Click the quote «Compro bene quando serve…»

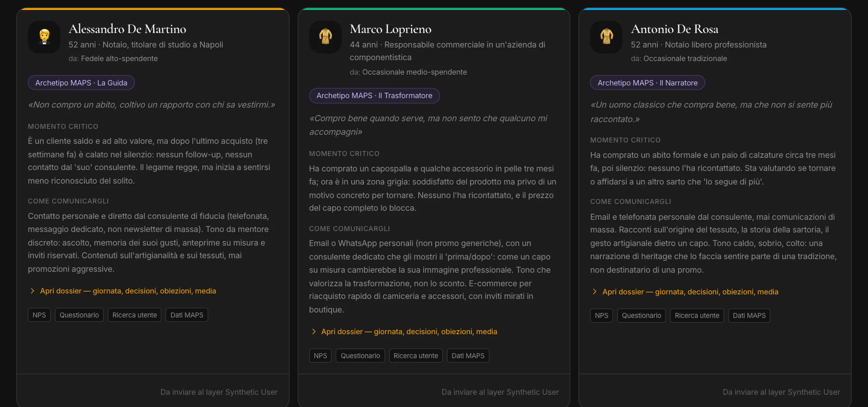tap(428, 125)
